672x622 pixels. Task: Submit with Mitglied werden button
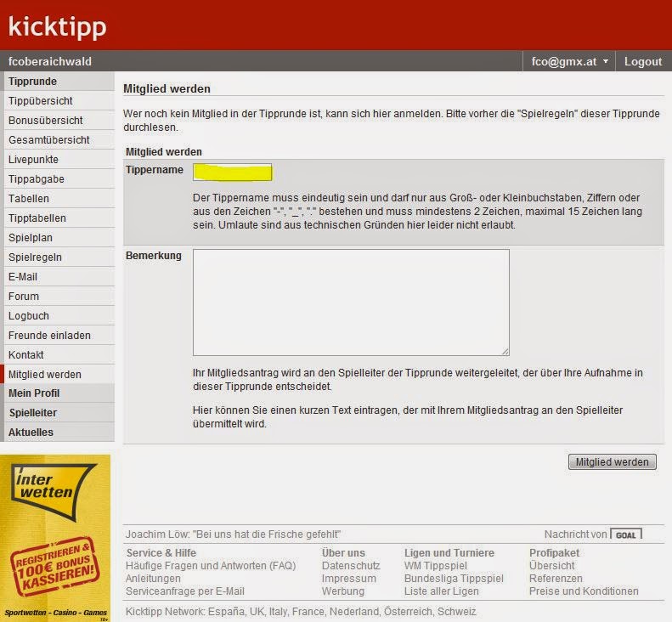pyautogui.click(x=612, y=461)
